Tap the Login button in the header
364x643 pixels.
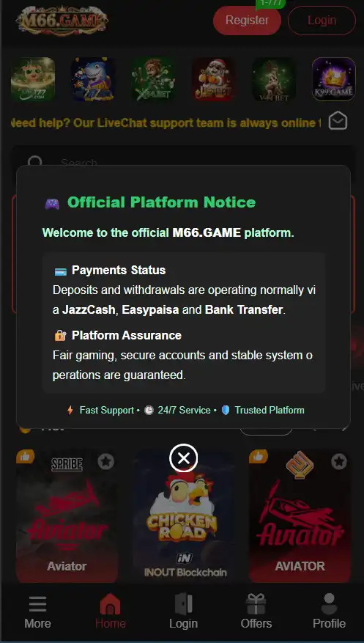tap(322, 20)
